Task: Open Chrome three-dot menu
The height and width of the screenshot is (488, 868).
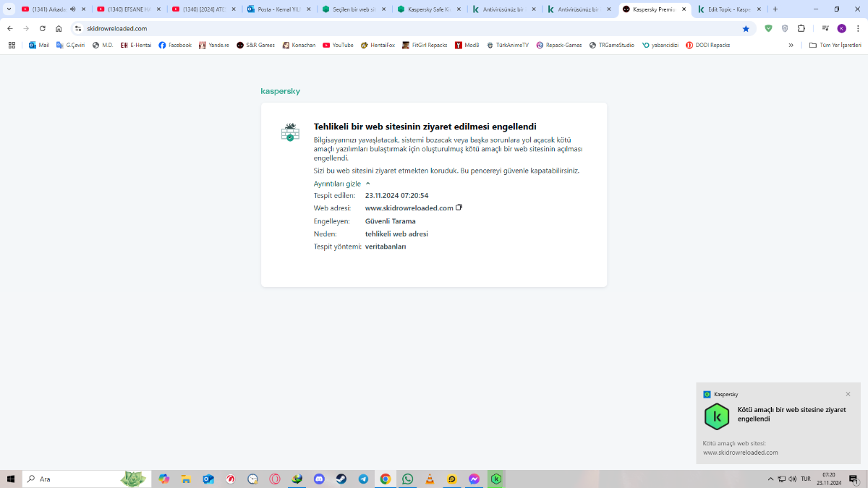Action: (857, 28)
